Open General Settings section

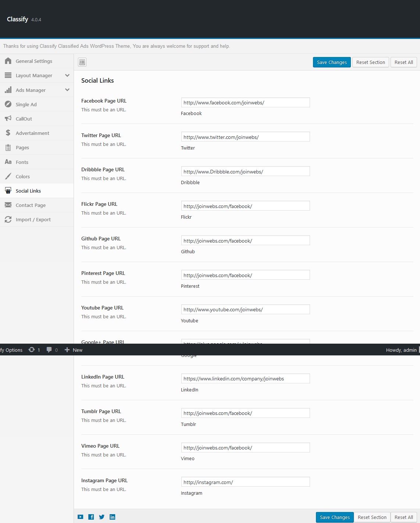(37, 61)
